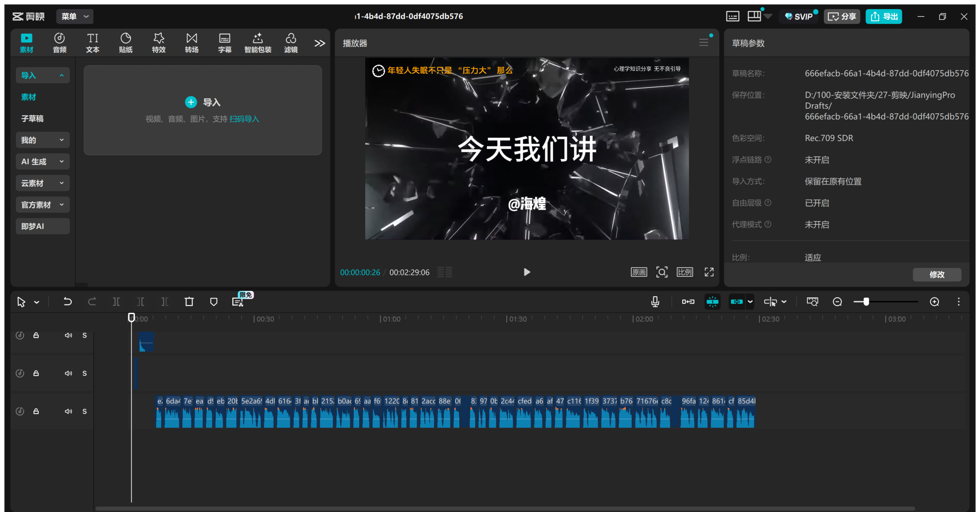Screen dimensions: 980x512
Task: Click the record voiceover microphone icon
Action: 655,302
